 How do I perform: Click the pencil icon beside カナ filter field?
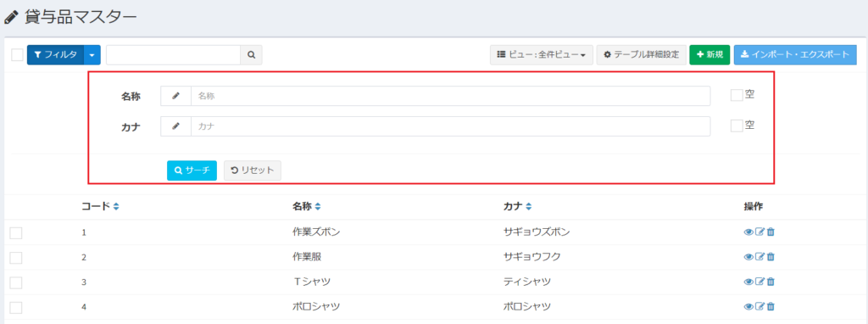tap(176, 126)
